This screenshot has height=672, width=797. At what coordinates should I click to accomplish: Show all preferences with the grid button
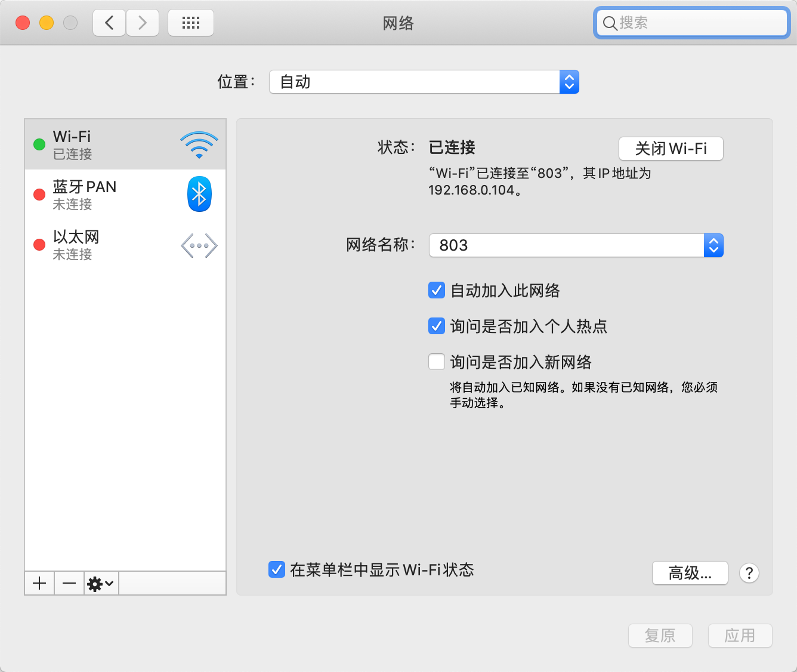click(191, 23)
